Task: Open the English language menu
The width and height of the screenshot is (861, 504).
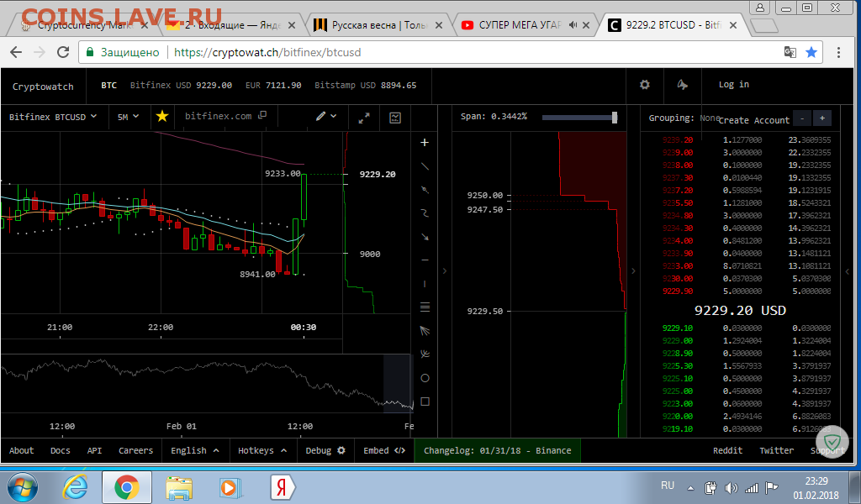Action: point(194,450)
